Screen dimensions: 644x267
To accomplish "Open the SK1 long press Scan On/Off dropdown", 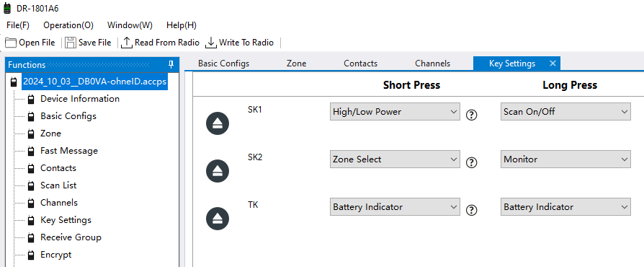I will click(x=565, y=111).
